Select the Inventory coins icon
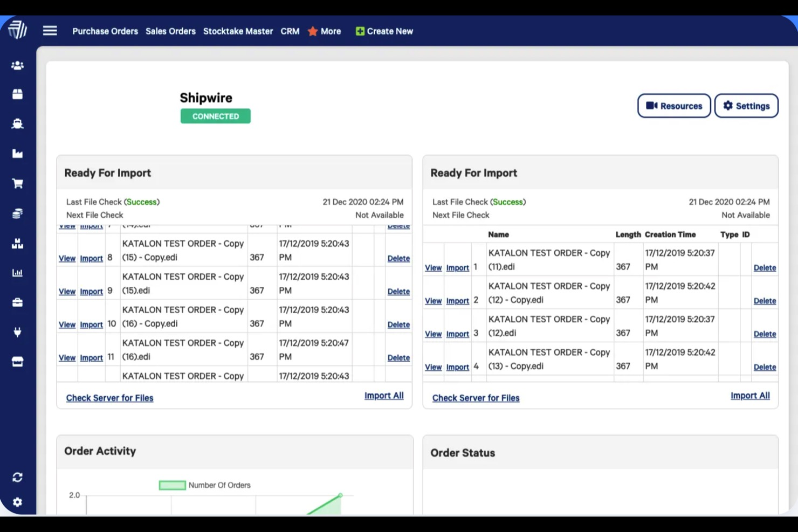This screenshot has width=798, height=532. point(17,213)
